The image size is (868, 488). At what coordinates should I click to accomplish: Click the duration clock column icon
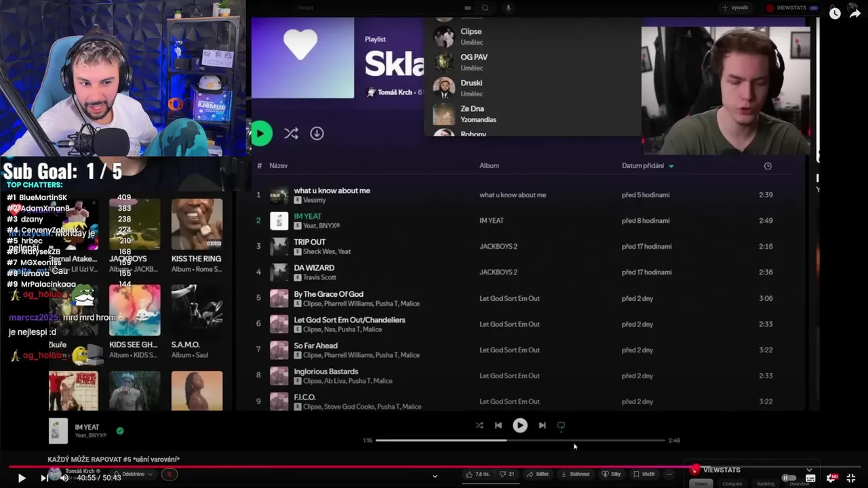(768, 165)
